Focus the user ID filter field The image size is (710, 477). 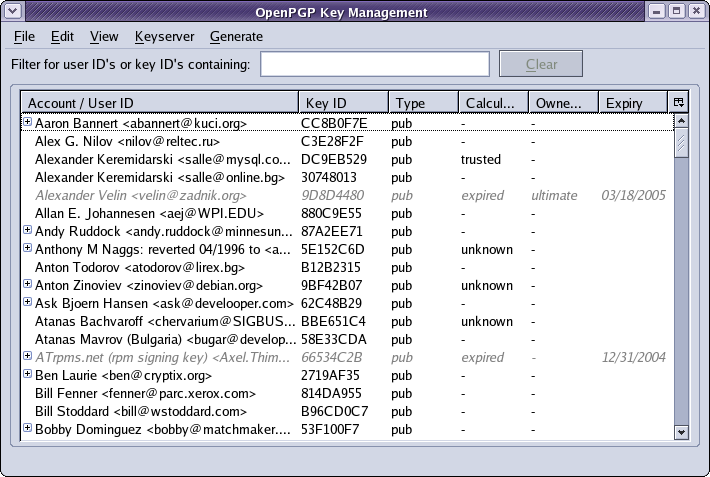pos(374,64)
